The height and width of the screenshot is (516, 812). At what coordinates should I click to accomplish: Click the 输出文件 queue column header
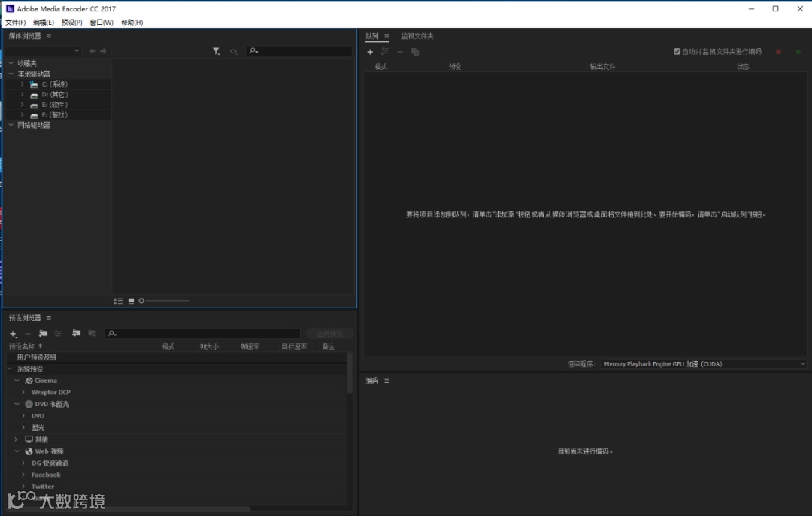602,66
